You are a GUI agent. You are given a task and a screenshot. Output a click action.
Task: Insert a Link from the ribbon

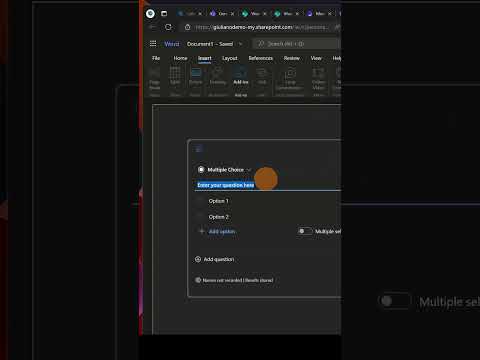coord(262,76)
